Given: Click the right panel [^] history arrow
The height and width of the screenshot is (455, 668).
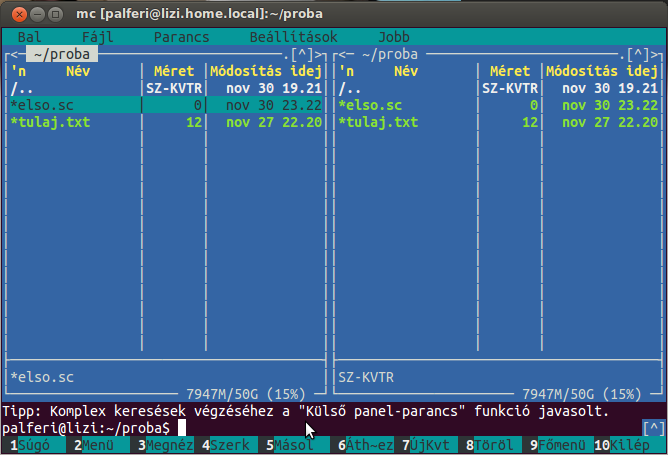Looking at the screenshot, I should [634, 54].
